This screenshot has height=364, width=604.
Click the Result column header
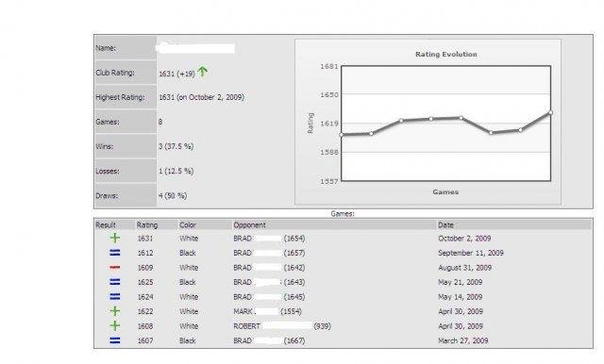106,224
